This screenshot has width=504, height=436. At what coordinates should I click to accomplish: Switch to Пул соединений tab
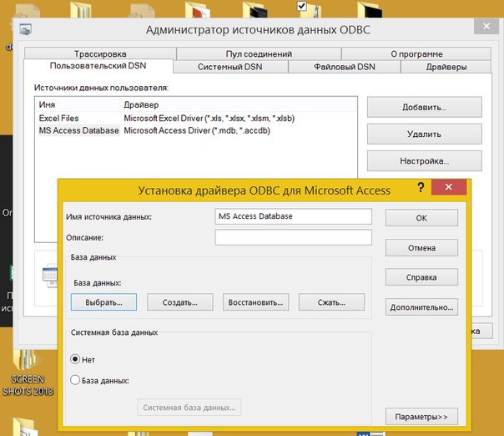(x=259, y=53)
